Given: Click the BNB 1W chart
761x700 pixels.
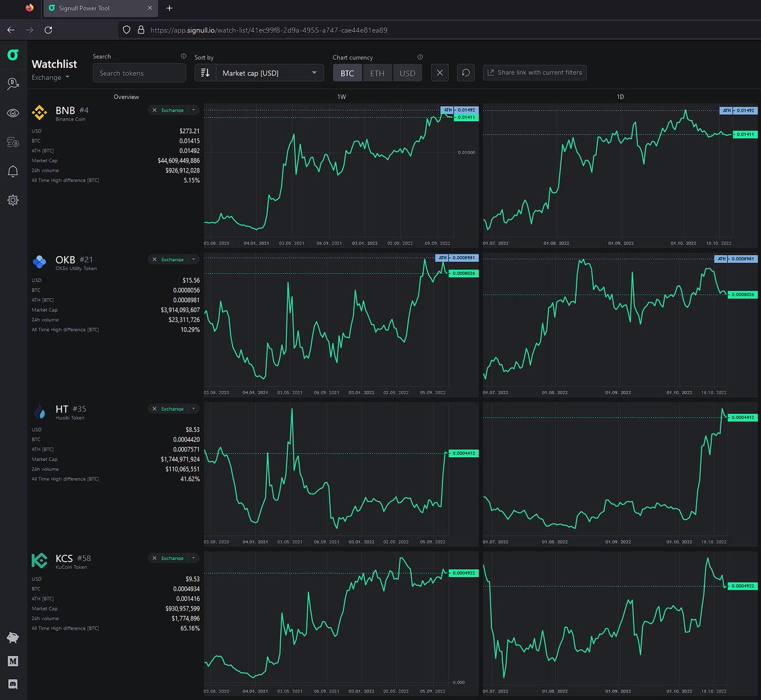Looking at the screenshot, I should [x=341, y=176].
